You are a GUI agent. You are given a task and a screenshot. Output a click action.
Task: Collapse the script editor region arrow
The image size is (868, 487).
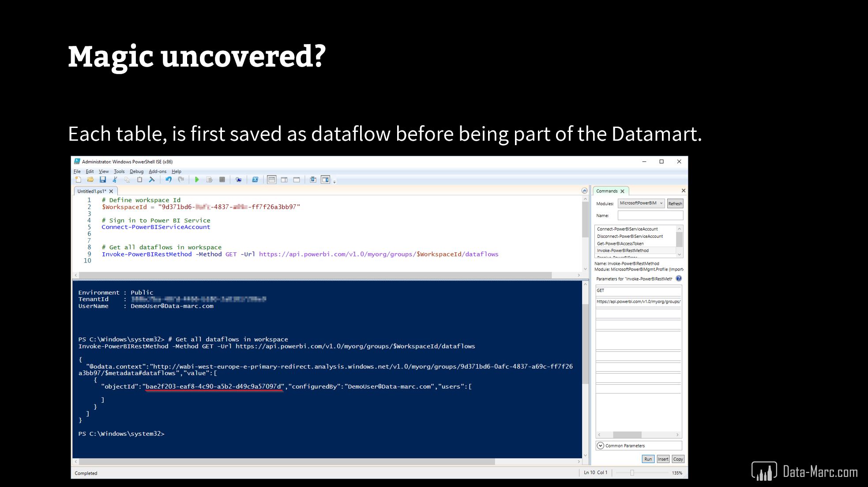point(584,190)
